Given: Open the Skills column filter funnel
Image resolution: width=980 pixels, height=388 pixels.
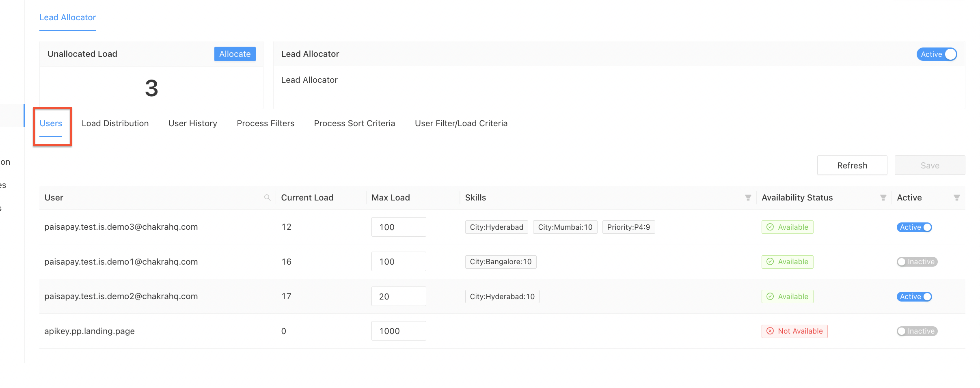Looking at the screenshot, I should 748,198.
